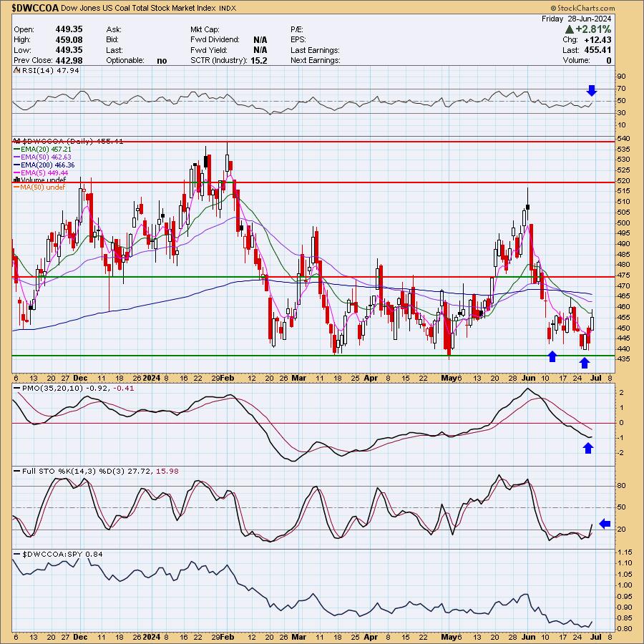Click the Last Earnings label
Screen dimensions: 644x644
pyautogui.click(x=315, y=50)
